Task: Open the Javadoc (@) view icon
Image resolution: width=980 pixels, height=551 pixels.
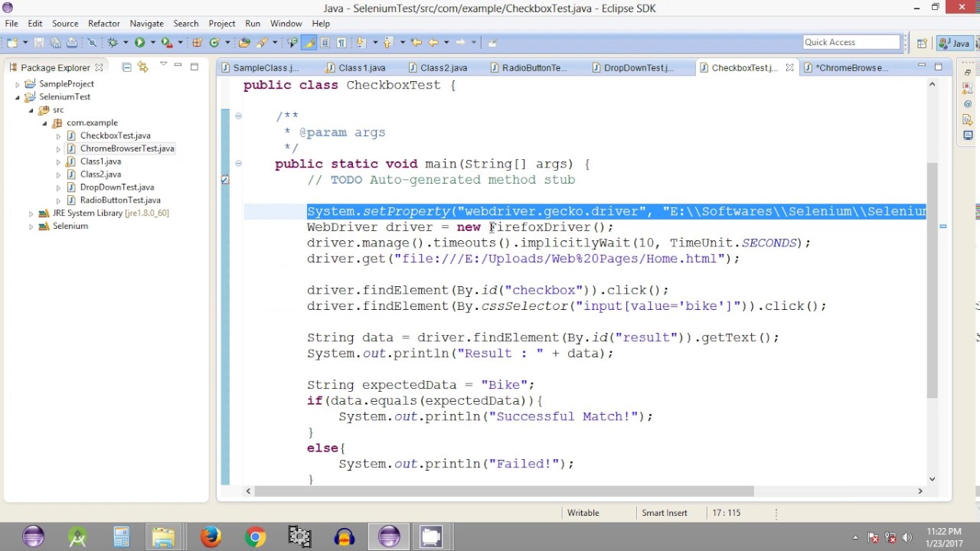Action: tap(968, 104)
